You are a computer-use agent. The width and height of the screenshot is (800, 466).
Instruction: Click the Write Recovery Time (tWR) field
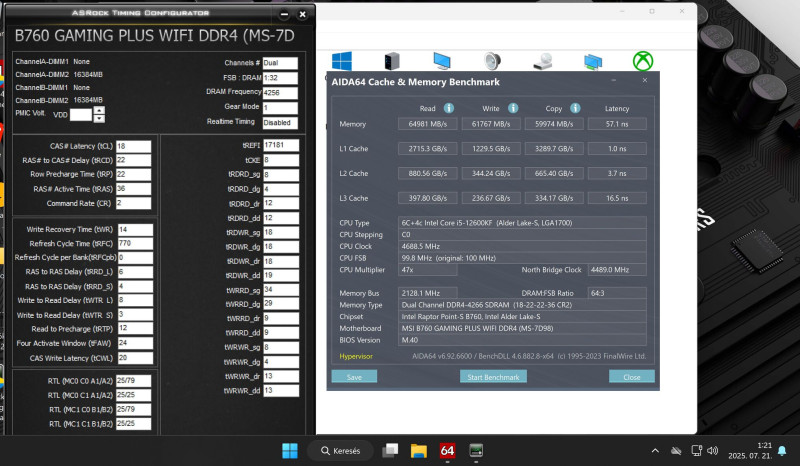point(135,230)
